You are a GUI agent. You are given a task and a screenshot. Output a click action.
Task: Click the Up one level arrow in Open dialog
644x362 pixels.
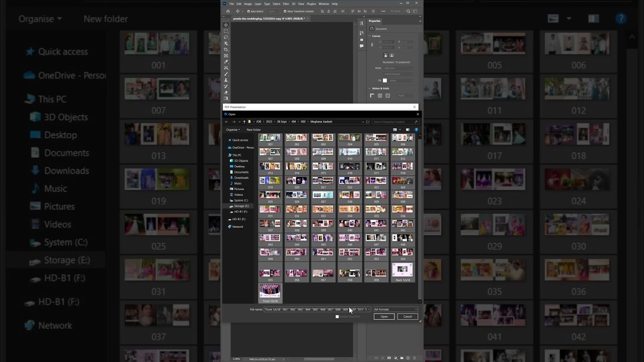coord(245,122)
